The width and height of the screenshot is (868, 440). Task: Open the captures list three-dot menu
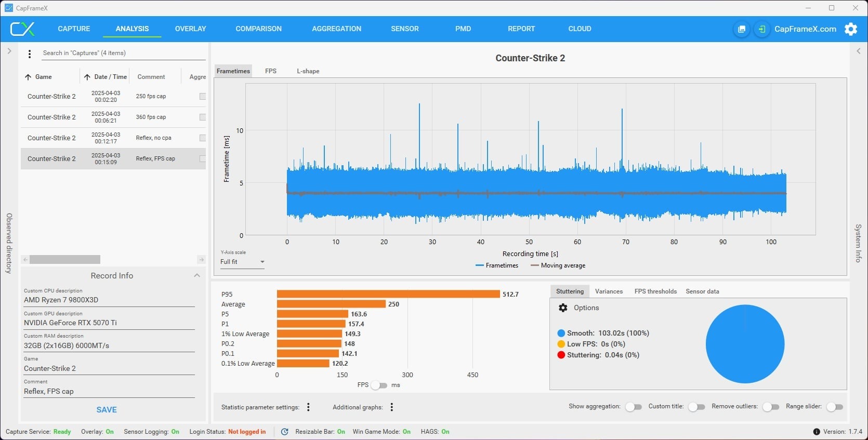point(30,54)
